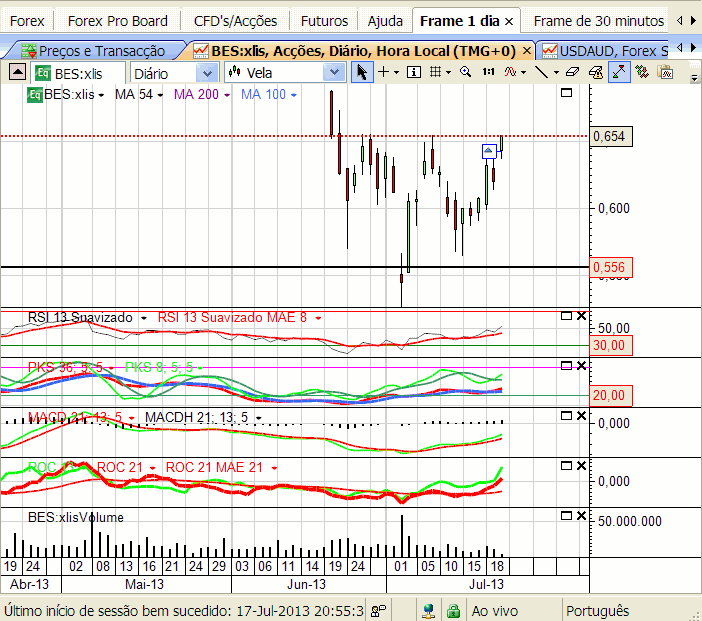Toggle the data info box icon
The width and height of the screenshot is (702, 621).
pyautogui.click(x=414, y=72)
